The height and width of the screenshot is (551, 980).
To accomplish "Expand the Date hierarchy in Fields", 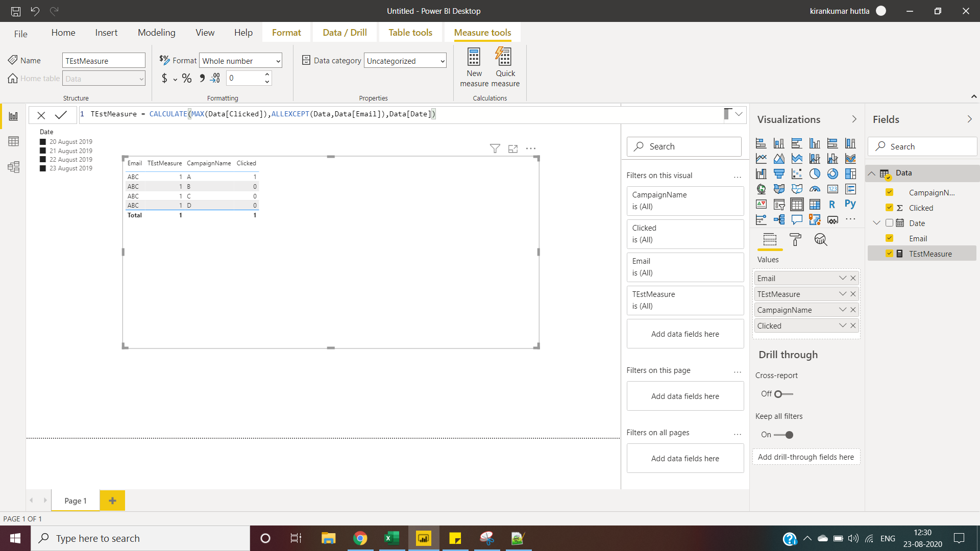I will (x=877, y=223).
